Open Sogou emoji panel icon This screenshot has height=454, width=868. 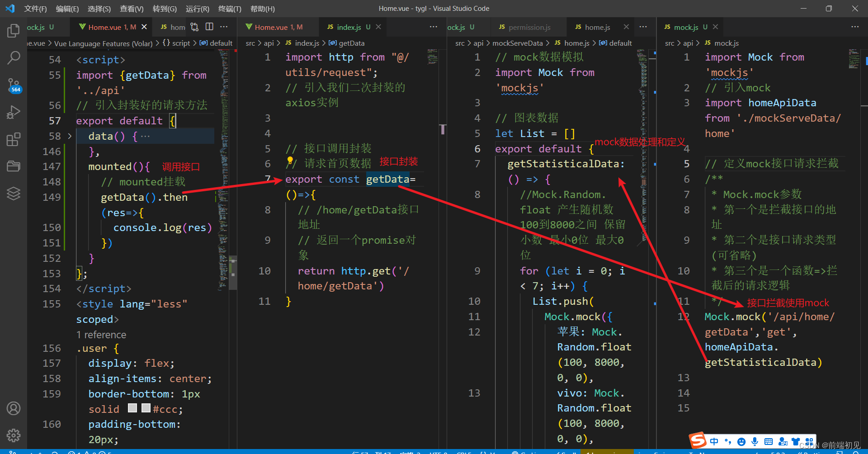coord(741,442)
